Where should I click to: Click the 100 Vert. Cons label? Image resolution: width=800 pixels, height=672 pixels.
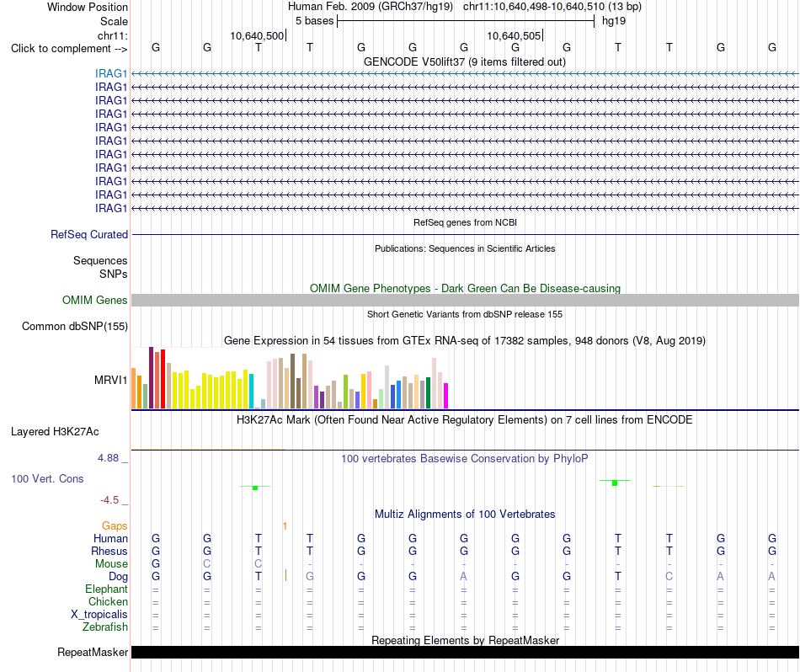(x=47, y=478)
